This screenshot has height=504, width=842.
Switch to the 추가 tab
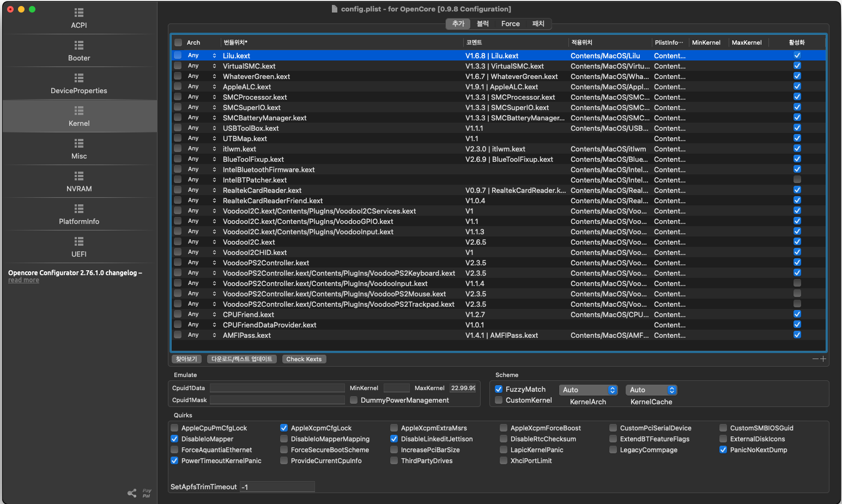point(458,23)
